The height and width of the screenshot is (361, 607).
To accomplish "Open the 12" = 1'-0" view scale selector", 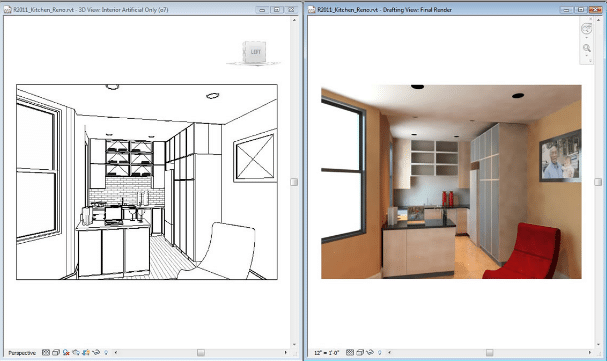I will click(x=326, y=352).
